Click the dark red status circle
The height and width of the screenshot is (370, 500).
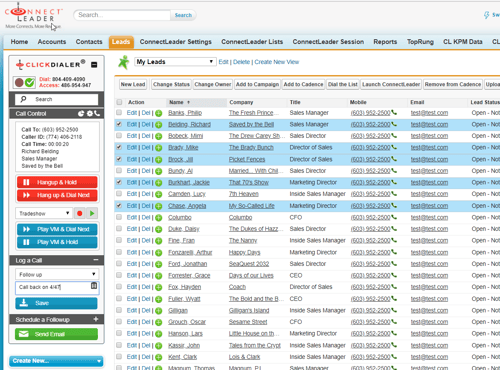click(x=19, y=82)
